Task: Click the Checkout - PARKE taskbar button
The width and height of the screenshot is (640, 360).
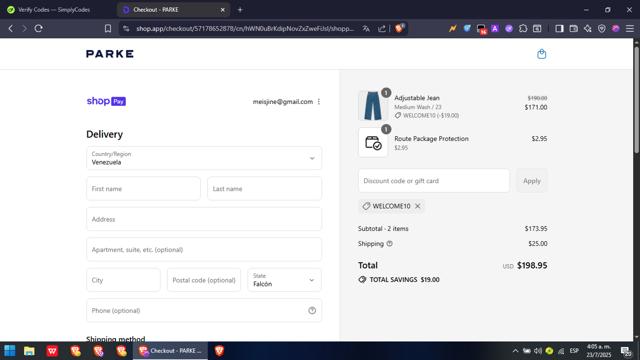Action: pyautogui.click(x=170, y=351)
